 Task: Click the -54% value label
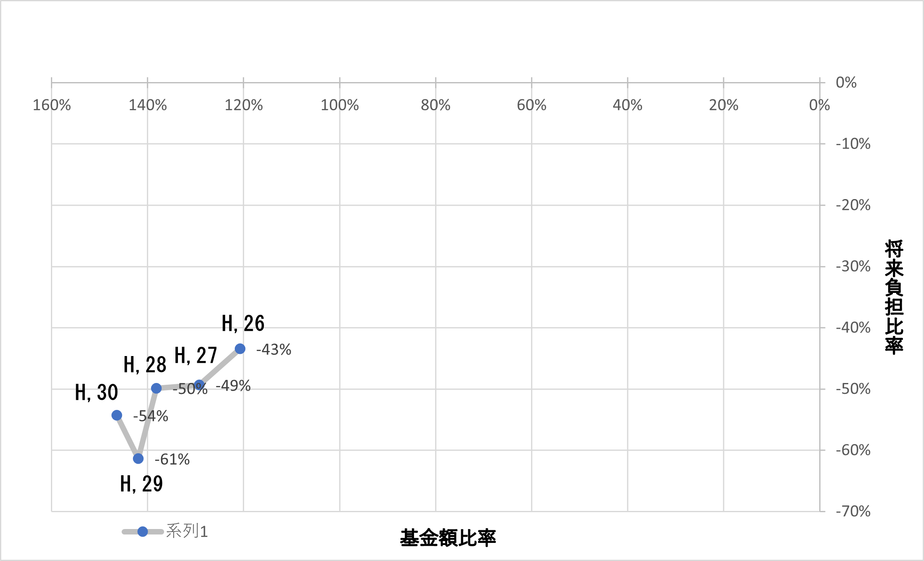tap(151, 416)
